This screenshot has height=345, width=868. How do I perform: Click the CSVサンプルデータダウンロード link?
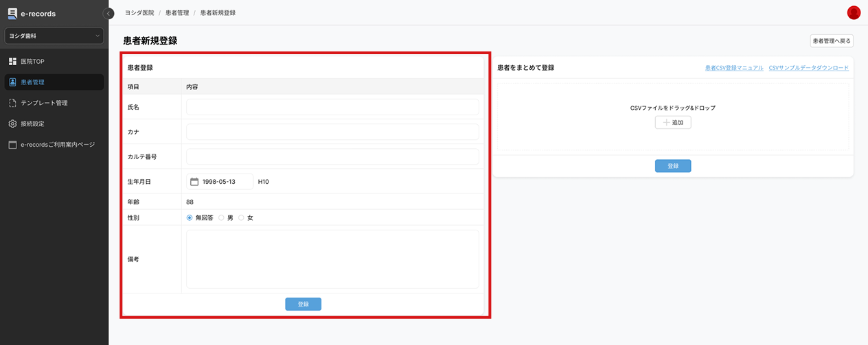coord(808,68)
